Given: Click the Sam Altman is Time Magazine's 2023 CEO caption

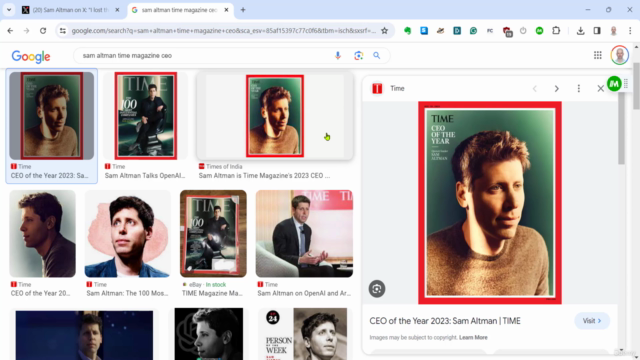Looking at the screenshot, I should point(264,176).
